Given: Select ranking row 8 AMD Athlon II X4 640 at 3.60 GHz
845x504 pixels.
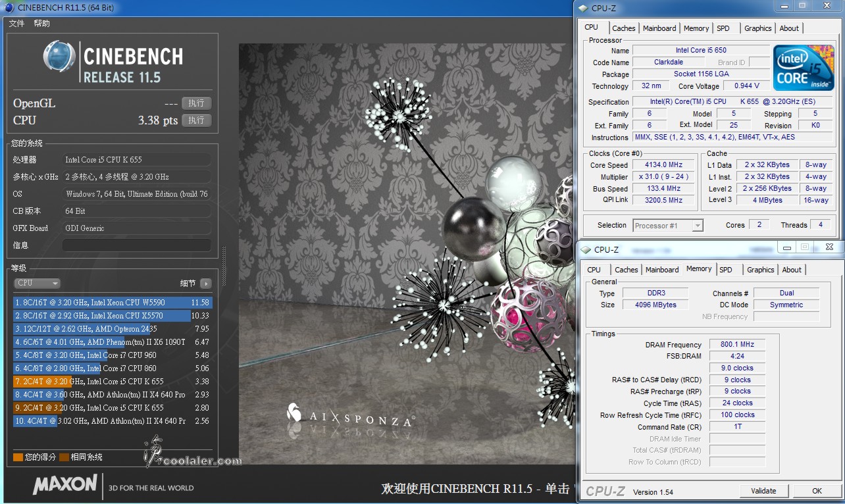Looking at the screenshot, I should pos(112,395).
